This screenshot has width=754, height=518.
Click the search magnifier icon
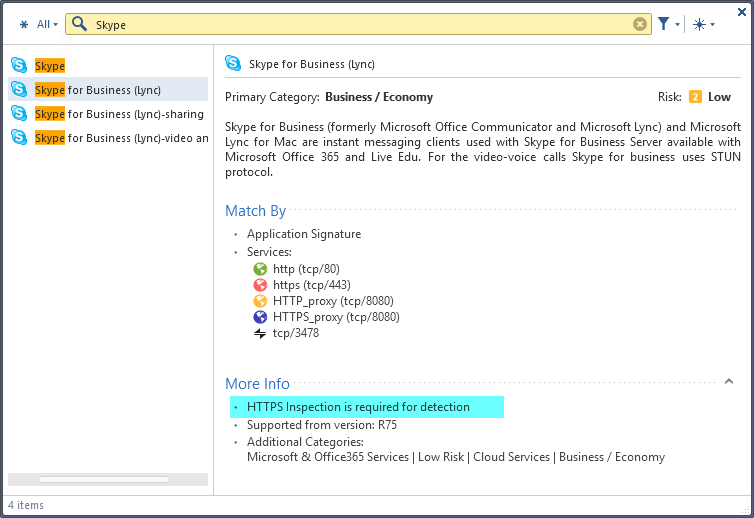(79, 24)
